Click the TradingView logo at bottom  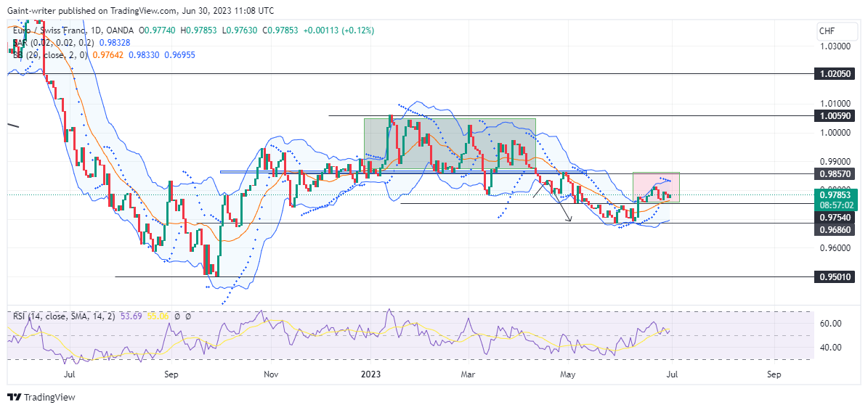point(41,397)
